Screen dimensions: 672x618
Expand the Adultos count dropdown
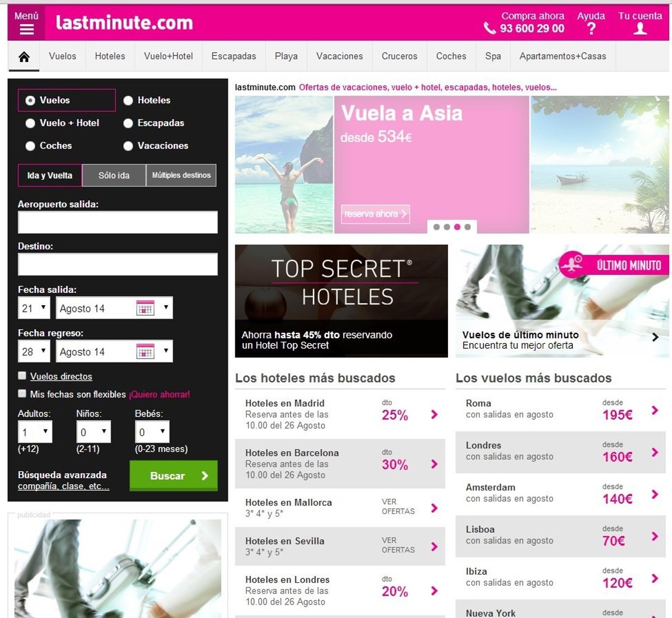coord(36,432)
